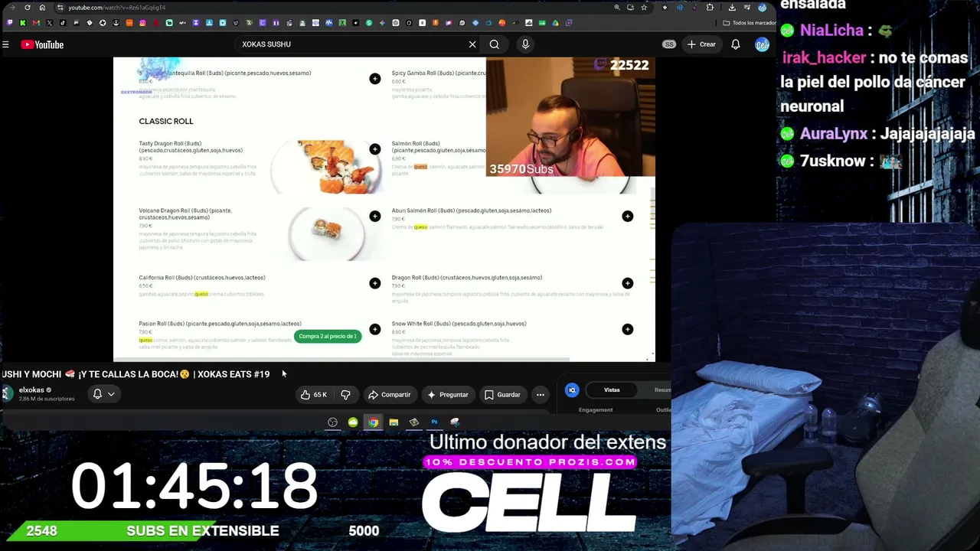980x551 pixels.
Task: Clear the YouTube search text with X
Action: pos(472,44)
